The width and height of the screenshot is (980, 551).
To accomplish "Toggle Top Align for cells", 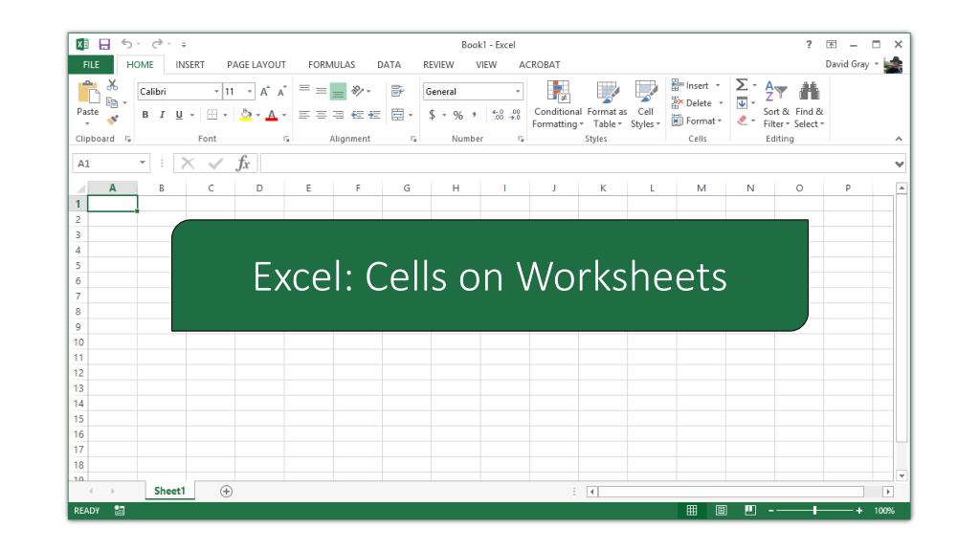I will click(x=304, y=91).
